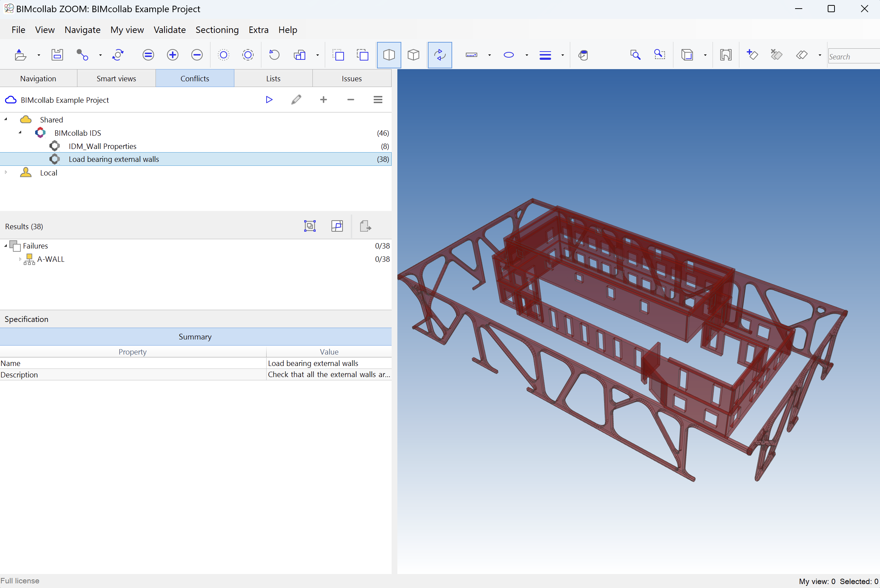Remove item with the minus button
The height and width of the screenshot is (588, 880).
[x=351, y=100]
